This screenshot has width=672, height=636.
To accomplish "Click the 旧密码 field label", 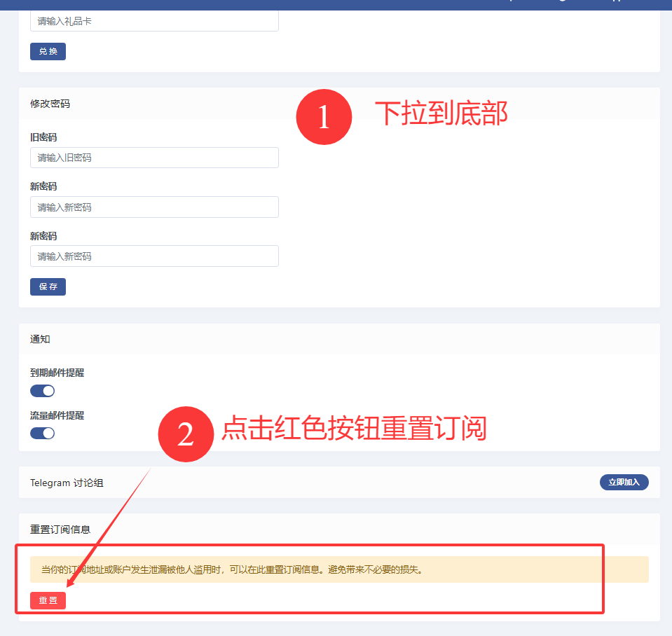I will (43, 137).
